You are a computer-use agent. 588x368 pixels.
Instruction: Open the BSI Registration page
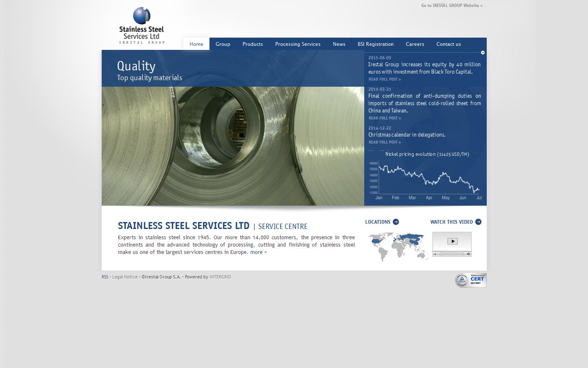coord(375,44)
